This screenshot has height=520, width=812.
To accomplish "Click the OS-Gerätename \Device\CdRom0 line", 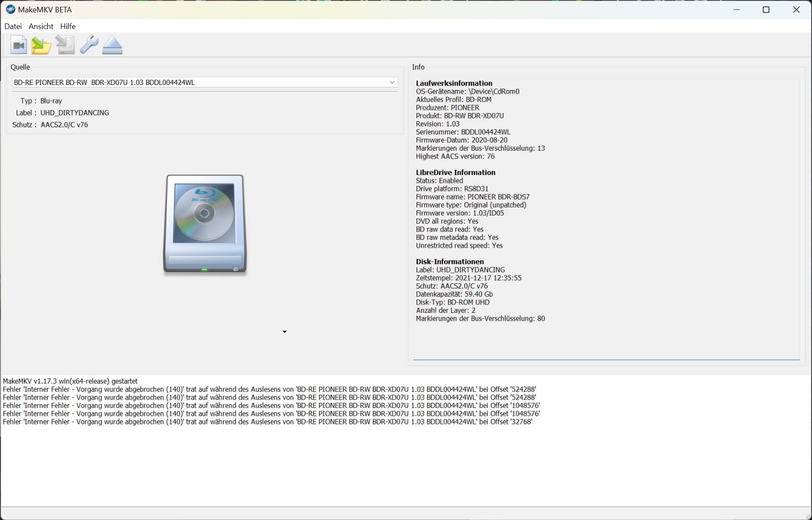I will [x=468, y=91].
